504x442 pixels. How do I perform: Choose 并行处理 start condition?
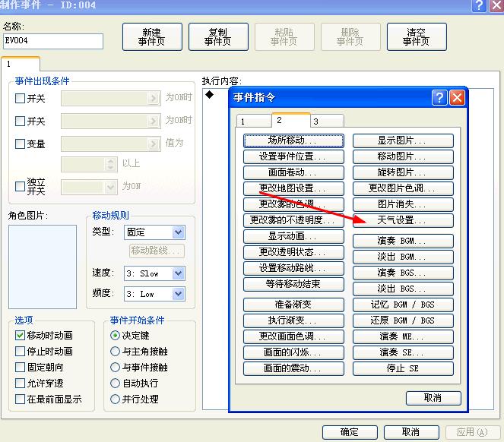click(115, 399)
